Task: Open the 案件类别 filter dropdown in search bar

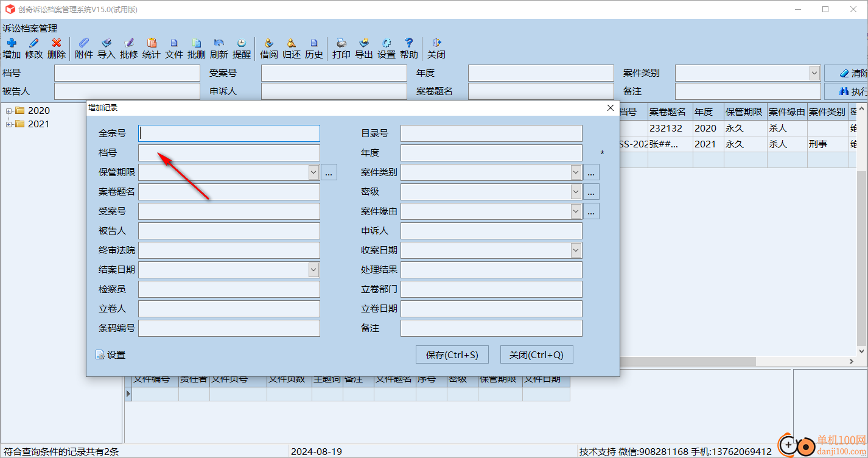Action: pyautogui.click(x=814, y=73)
